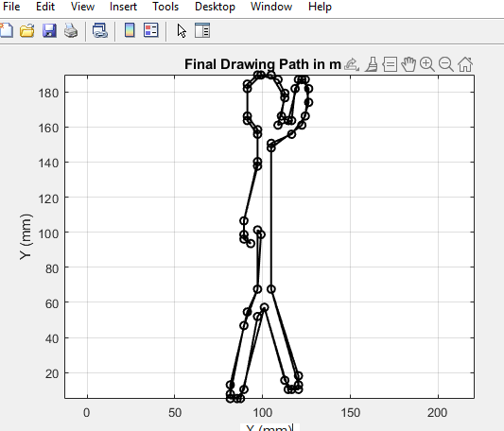Toggle the data brushing tool

(x=372, y=64)
